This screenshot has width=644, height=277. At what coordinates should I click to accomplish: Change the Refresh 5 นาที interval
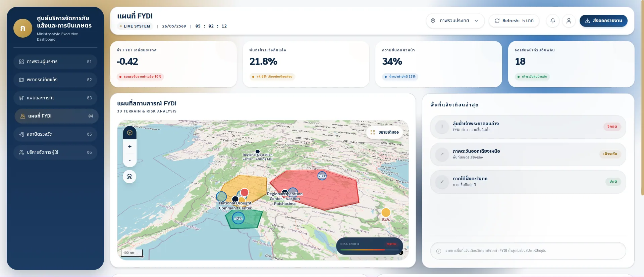click(x=514, y=21)
